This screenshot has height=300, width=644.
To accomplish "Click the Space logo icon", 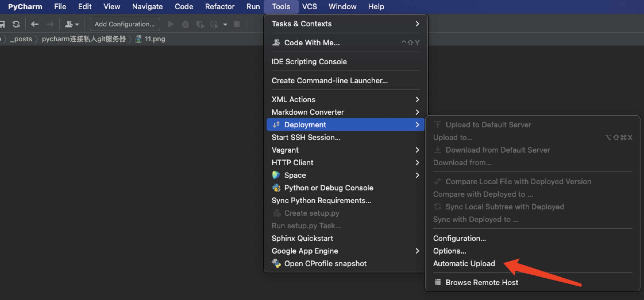I will [276, 175].
